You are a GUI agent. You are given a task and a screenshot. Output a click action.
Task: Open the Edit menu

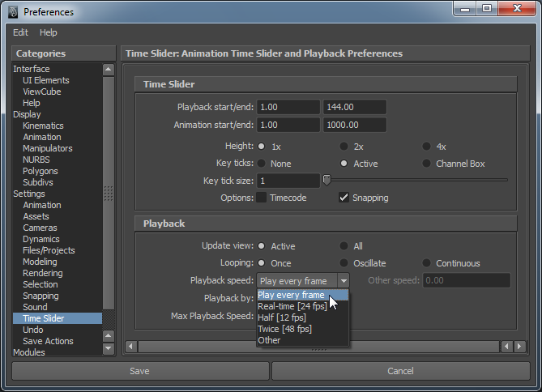[20, 32]
